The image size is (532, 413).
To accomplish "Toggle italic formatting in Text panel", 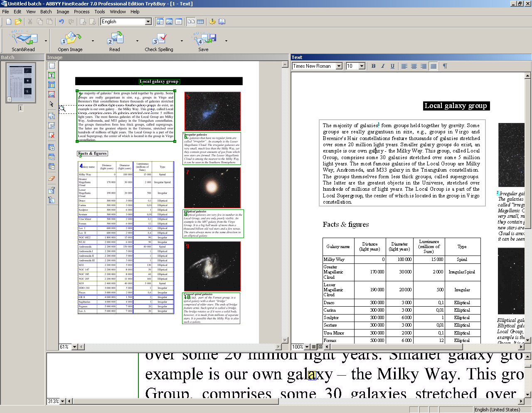I will [383, 66].
